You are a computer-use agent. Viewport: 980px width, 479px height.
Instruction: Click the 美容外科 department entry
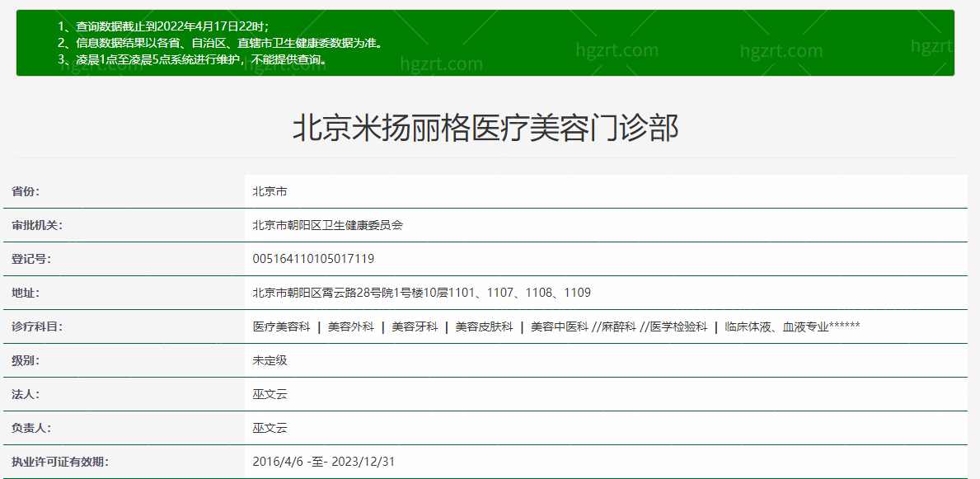point(350,326)
